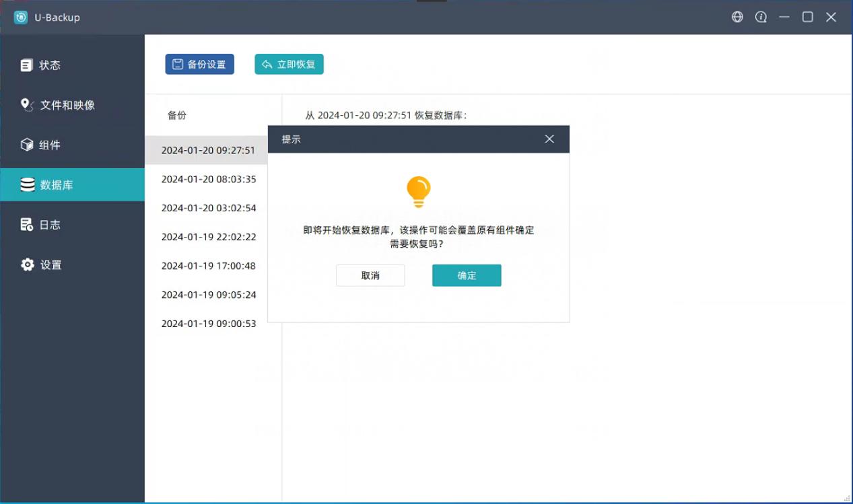Select backup 2024-01-20 08:03:35

(x=209, y=179)
